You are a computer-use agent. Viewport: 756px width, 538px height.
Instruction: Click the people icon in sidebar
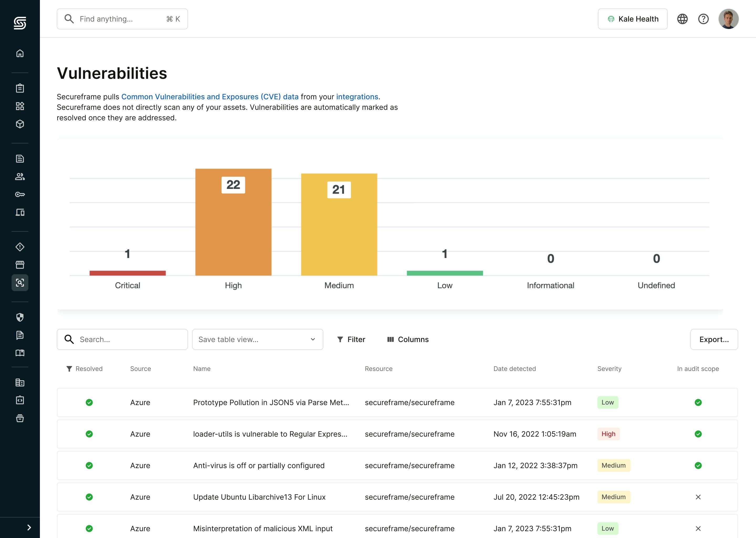[20, 177]
